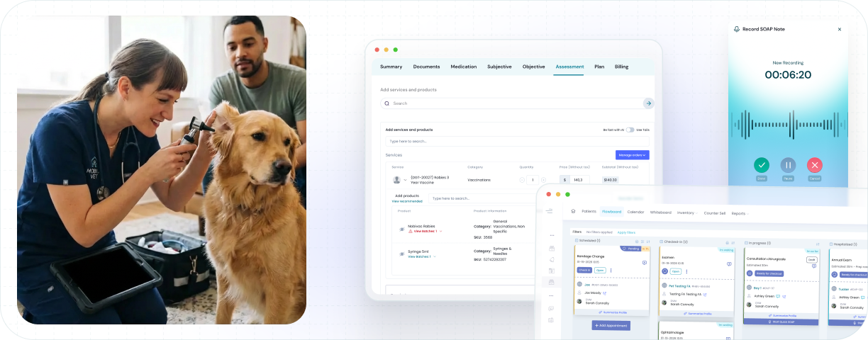The width and height of the screenshot is (868, 340).
Task: Open Counter Sell in the navigation bar
Action: pyautogui.click(x=715, y=212)
